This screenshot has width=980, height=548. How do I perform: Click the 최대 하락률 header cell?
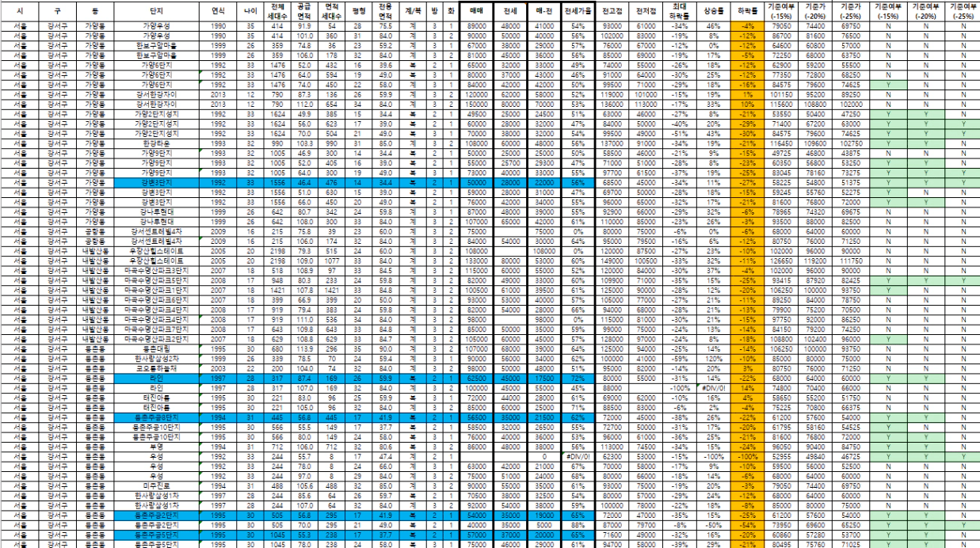pos(678,12)
